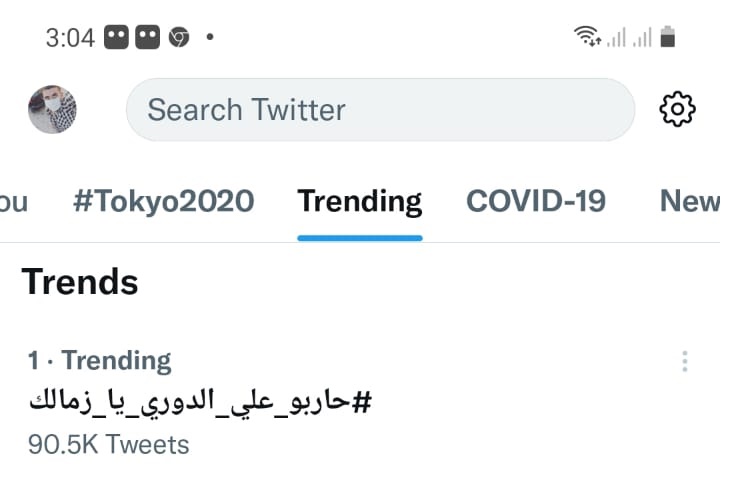Tap the battery status icon

click(x=668, y=37)
